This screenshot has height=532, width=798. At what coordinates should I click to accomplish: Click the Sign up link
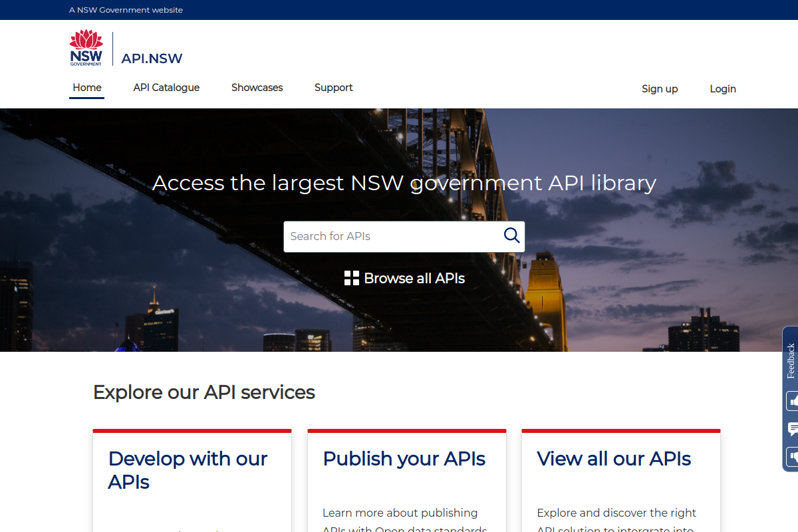660,88
